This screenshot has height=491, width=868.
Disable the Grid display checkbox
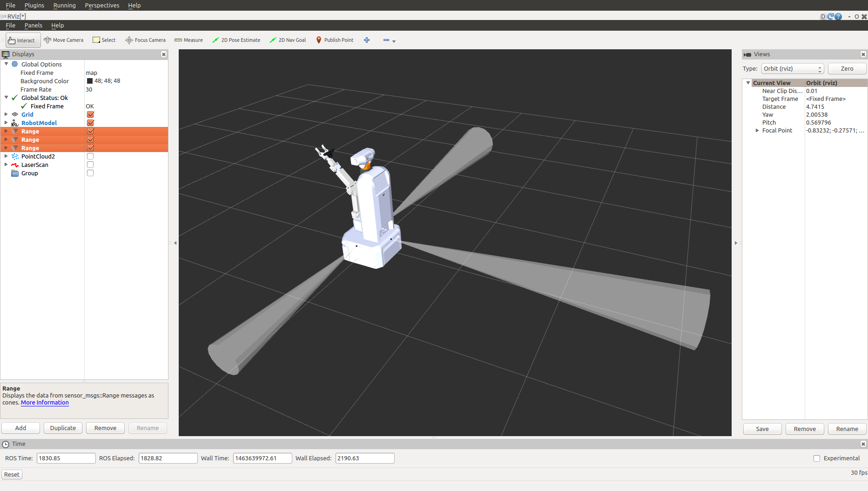90,115
